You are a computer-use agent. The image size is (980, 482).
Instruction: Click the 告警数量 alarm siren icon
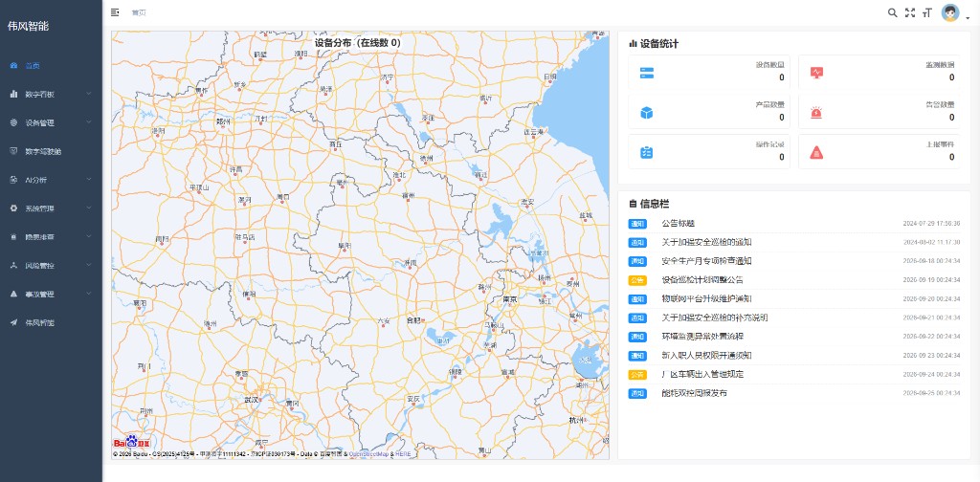click(x=816, y=113)
